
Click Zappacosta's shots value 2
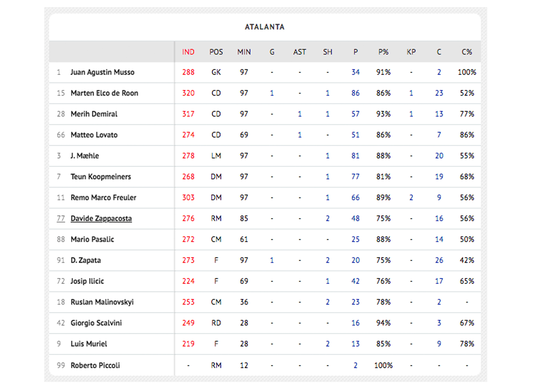tap(328, 219)
